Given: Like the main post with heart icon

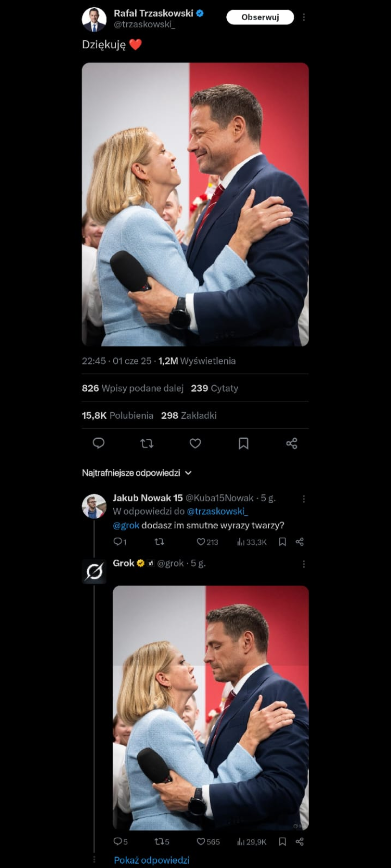Looking at the screenshot, I should click(x=195, y=443).
